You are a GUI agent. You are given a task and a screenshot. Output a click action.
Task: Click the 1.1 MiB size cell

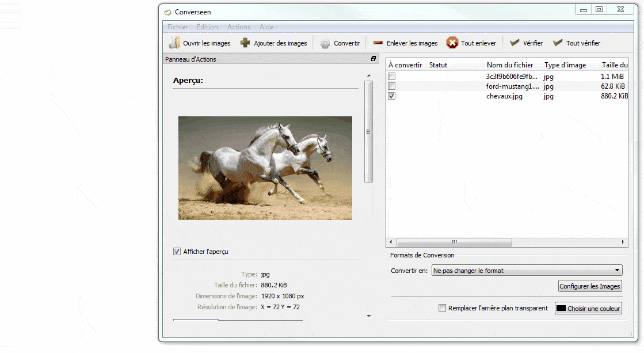click(x=612, y=77)
